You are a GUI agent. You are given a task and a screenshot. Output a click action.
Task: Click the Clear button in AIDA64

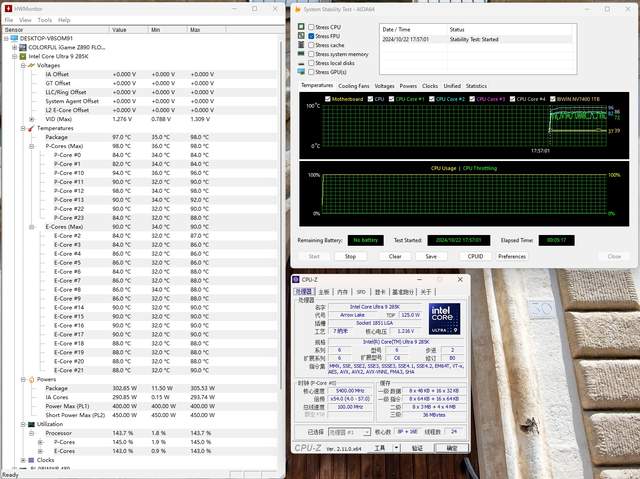(395, 256)
